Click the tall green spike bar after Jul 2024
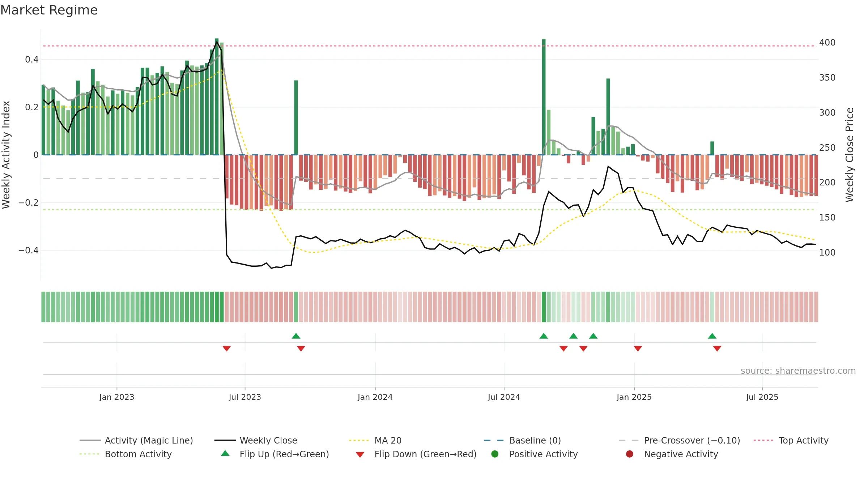 544,97
